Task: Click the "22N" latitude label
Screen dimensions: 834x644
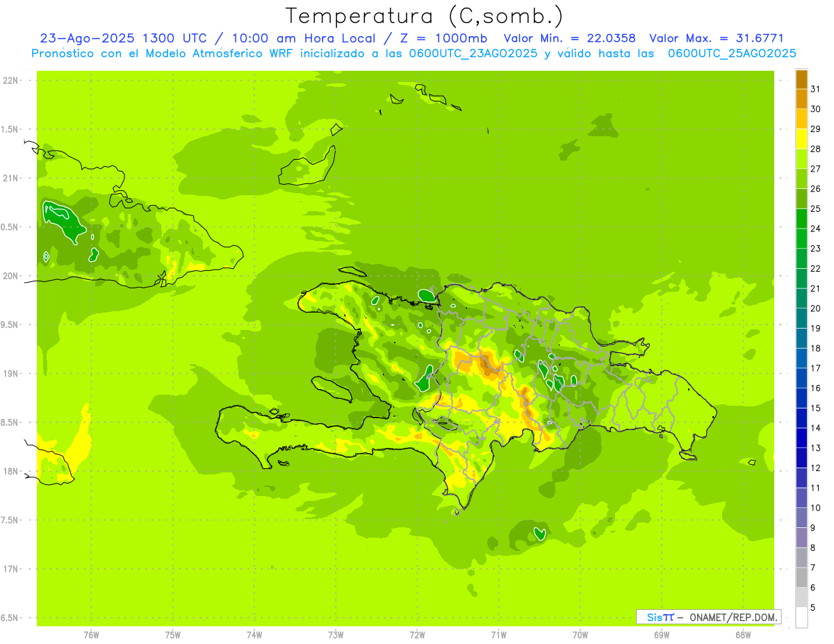Action: coord(11,81)
